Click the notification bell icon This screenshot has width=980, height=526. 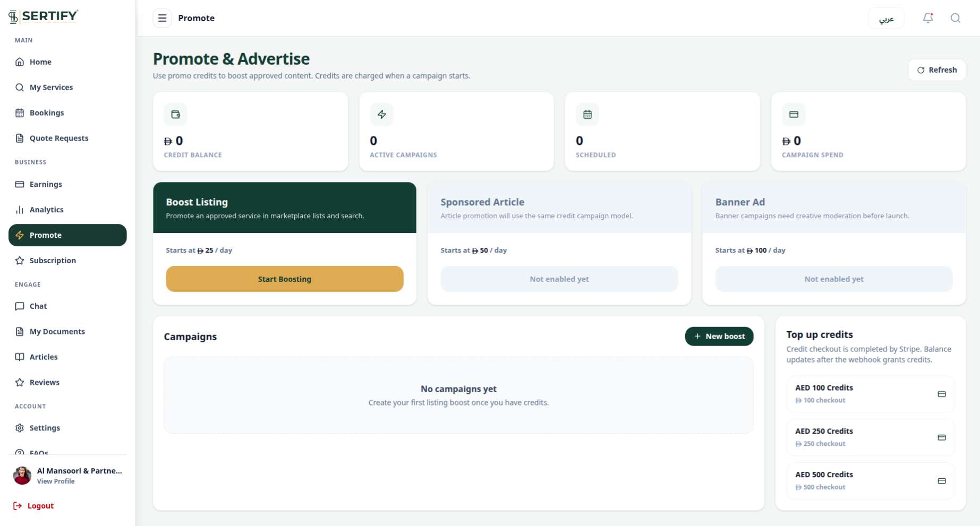(x=928, y=18)
